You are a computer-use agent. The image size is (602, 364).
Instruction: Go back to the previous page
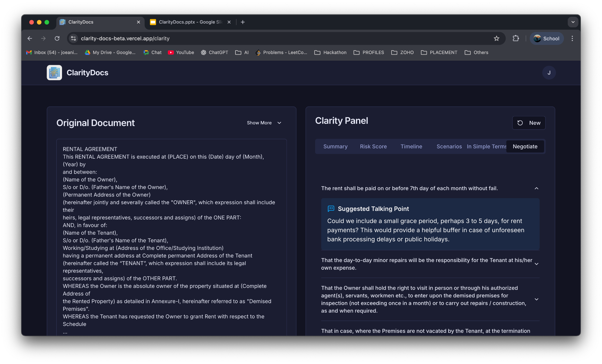coord(30,38)
